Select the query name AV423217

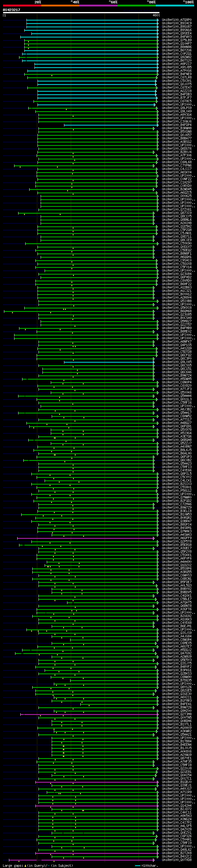tap(11, 10)
